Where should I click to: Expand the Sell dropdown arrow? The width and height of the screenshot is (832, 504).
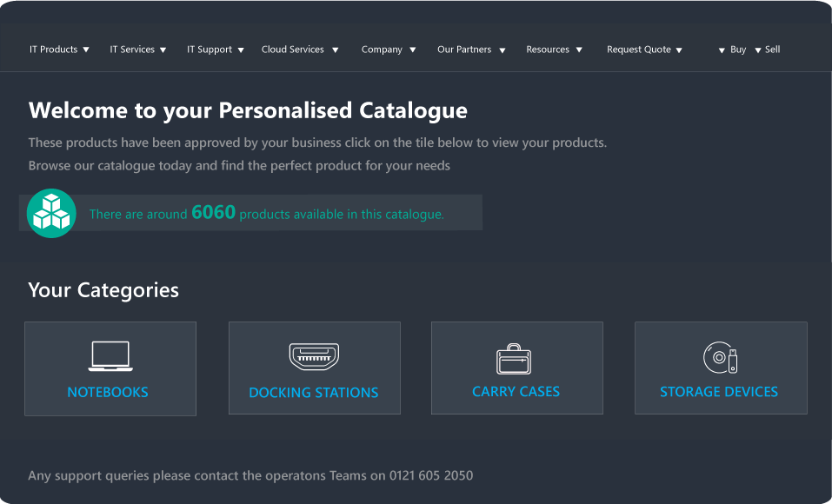point(759,50)
